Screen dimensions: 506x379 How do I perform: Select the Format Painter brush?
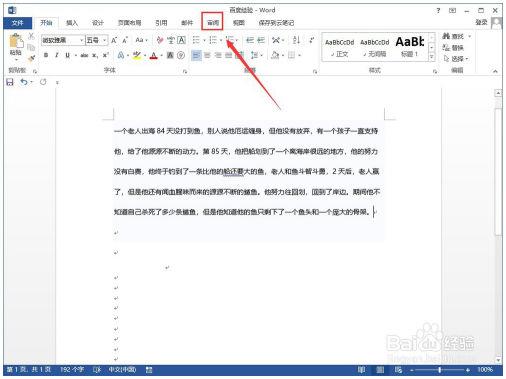coord(31,58)
